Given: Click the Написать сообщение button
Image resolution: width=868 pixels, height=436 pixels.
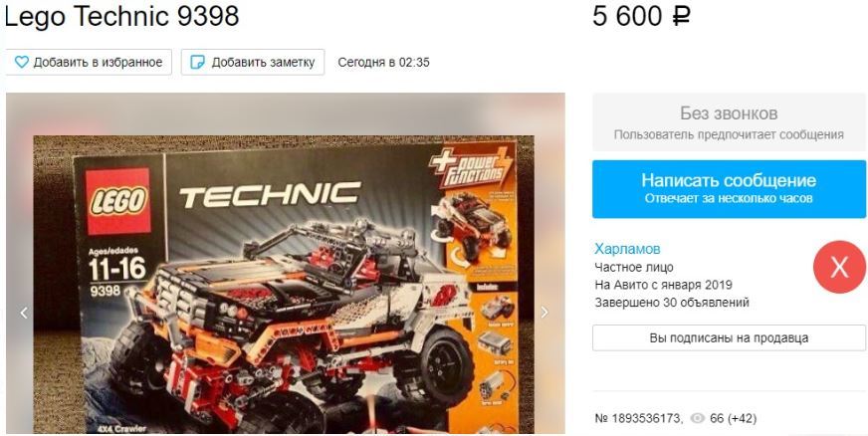Looking at the screenshot, I should (x=729, y=189).
